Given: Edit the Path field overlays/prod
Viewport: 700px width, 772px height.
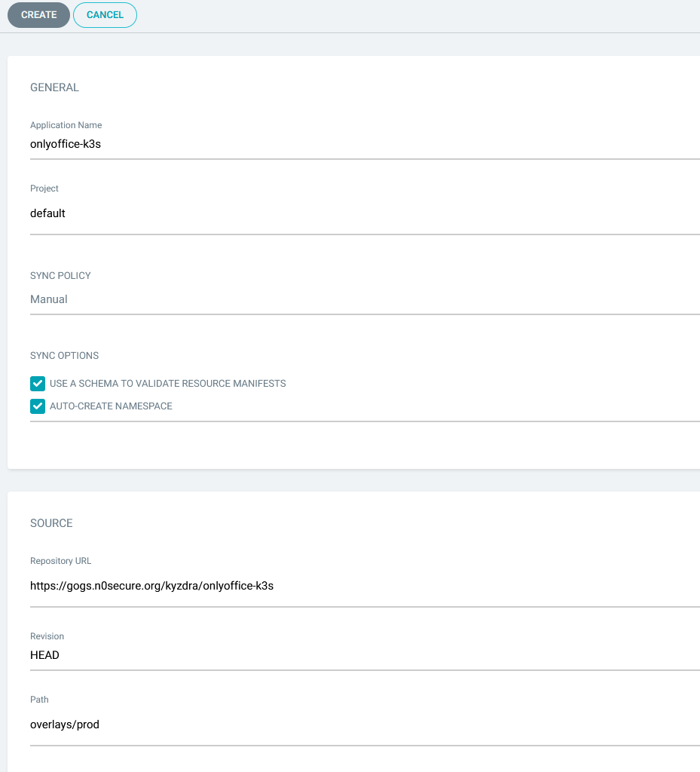Looking at the screenshot, I should click(x=365, y=725).
